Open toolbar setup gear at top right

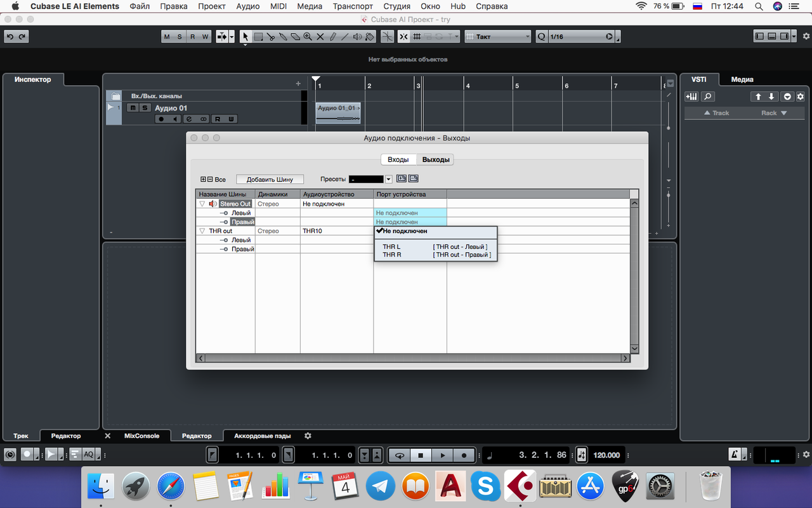tap(806, 37)
